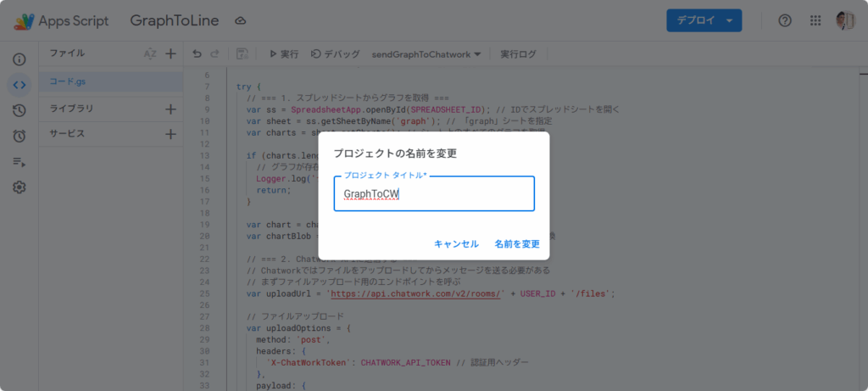Select the Editor code icon in sidebar
Image resolution: width=868 pixels, height=391 pixels.
pos(19,85)
